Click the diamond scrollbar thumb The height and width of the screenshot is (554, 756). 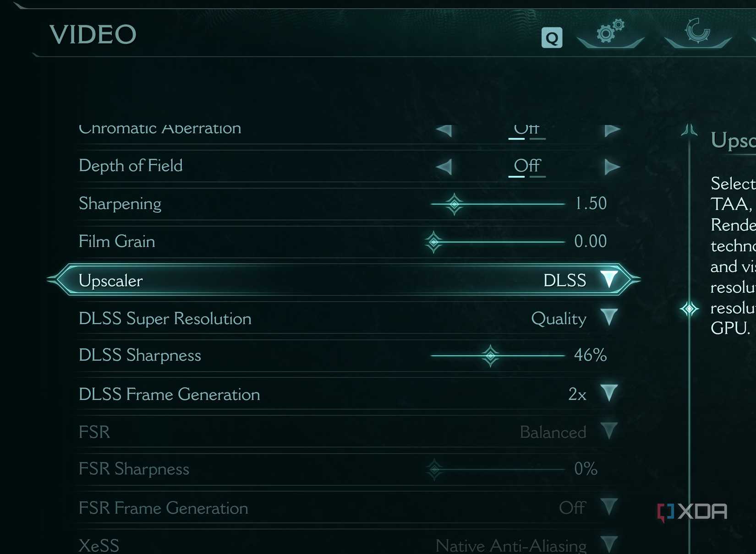tap(689, 309)
